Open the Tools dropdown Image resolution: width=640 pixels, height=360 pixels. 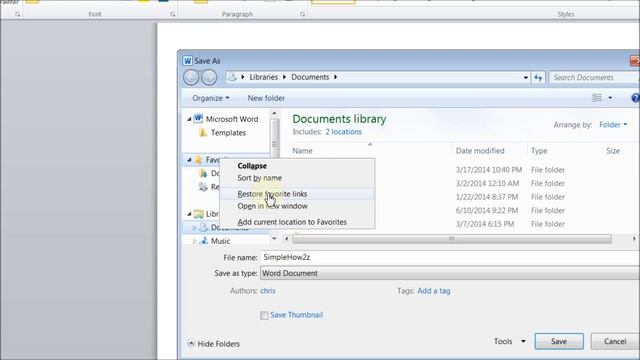tap(509, 341)
